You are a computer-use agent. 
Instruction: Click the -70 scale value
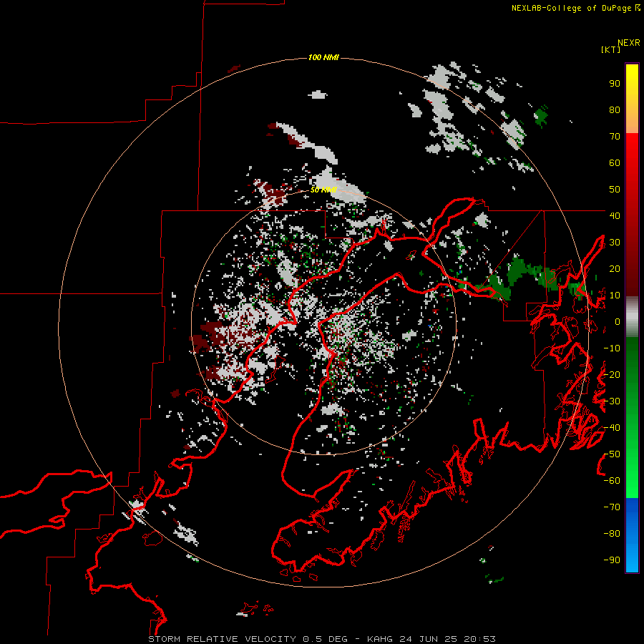(612, 507)
